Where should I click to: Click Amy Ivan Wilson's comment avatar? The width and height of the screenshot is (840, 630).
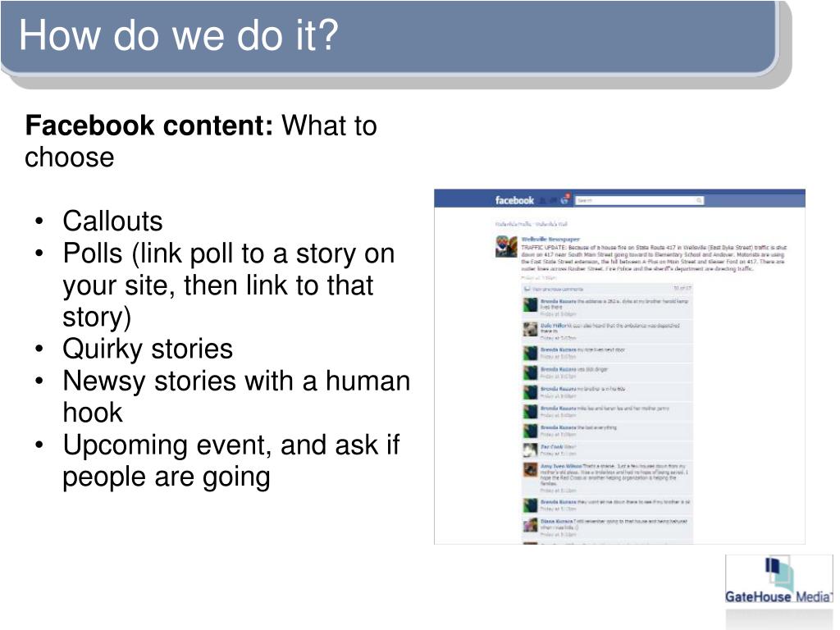click(x=530, y=469)
